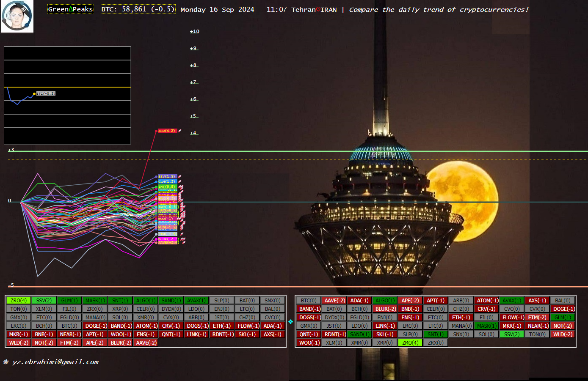Click the BTC: 58,861 price box
The height and width of the screenshot is (381, 588).
coord(138,9)
